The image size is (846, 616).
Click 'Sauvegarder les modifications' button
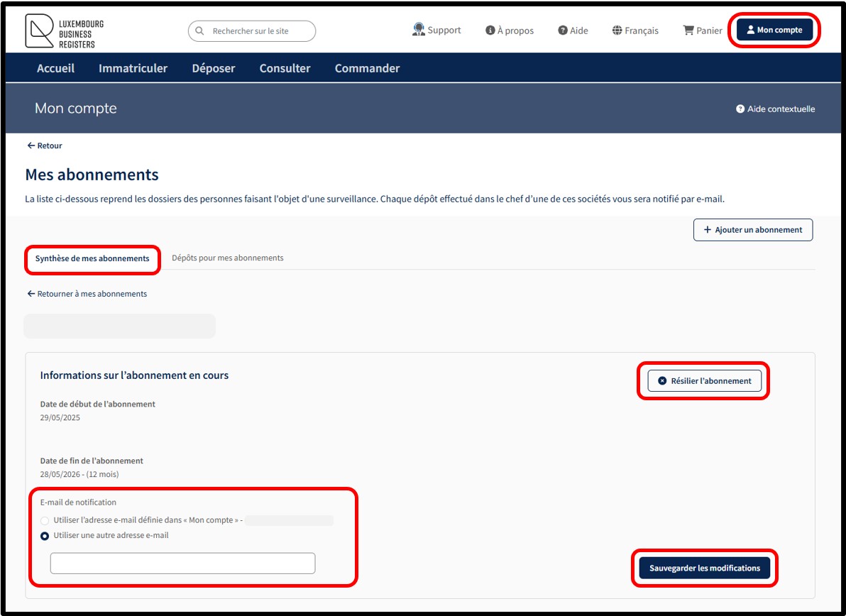click(704, 568)
